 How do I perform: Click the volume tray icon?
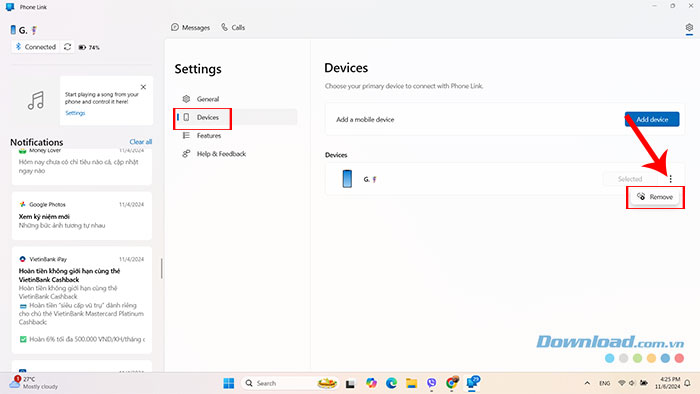coord(632,383)
